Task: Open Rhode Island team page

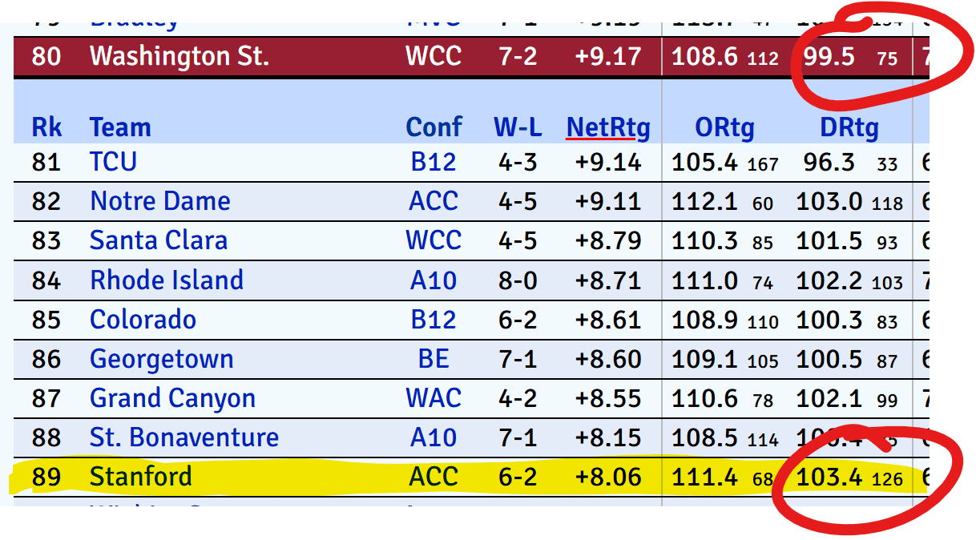Action: (x=167, y=280)
